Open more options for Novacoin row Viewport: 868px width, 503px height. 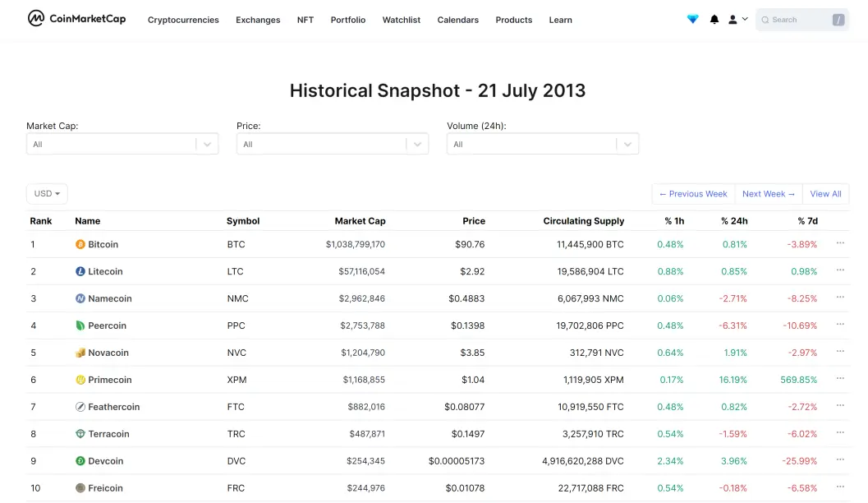tap(840, 352)
